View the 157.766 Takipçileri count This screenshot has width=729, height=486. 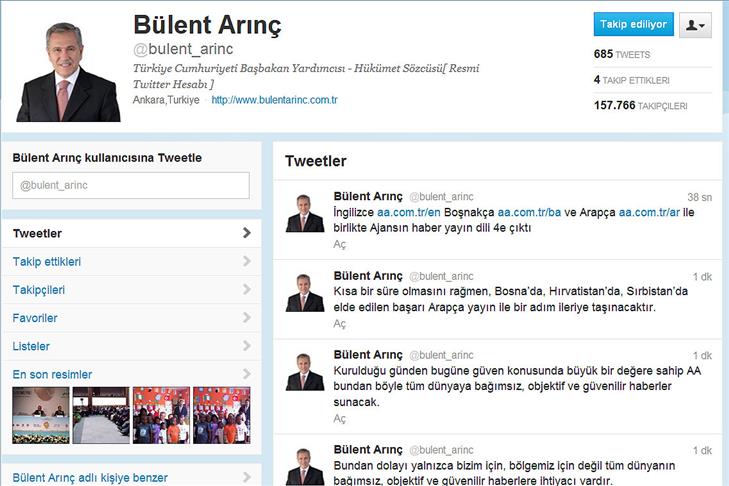[x=640, y=106]
